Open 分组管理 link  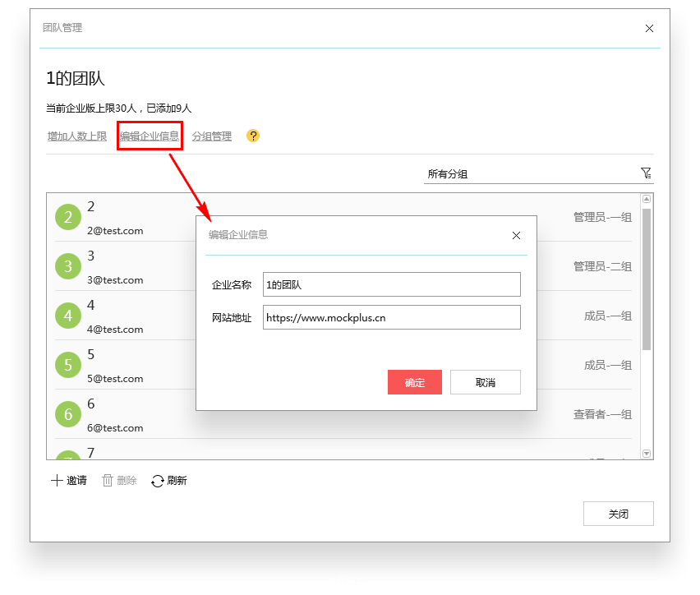212,136
